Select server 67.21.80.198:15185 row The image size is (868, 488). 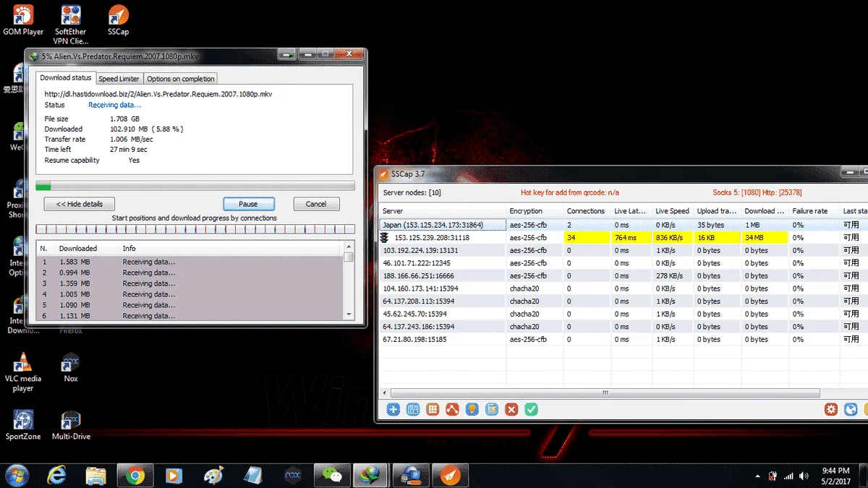[x=622, y=339]
